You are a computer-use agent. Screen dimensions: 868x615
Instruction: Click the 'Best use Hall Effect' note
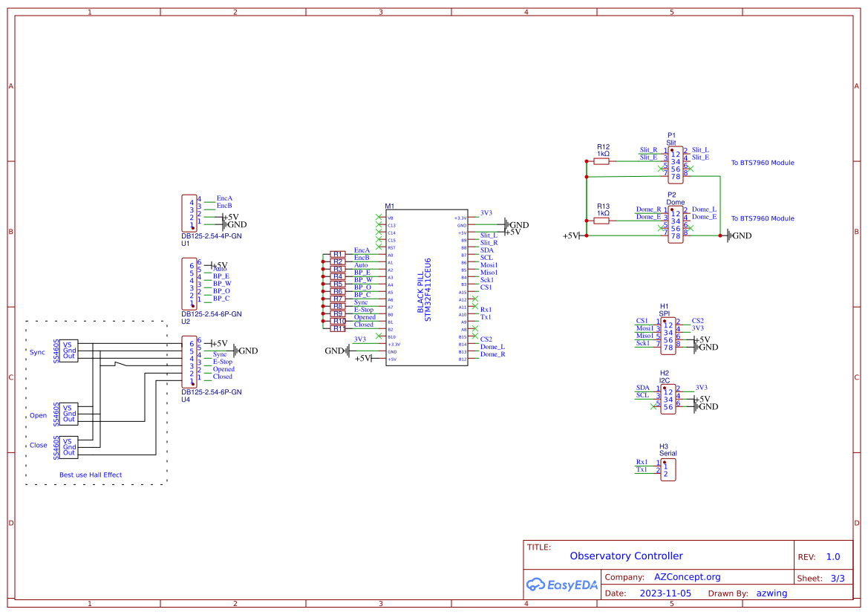click(x=90, y=475)
